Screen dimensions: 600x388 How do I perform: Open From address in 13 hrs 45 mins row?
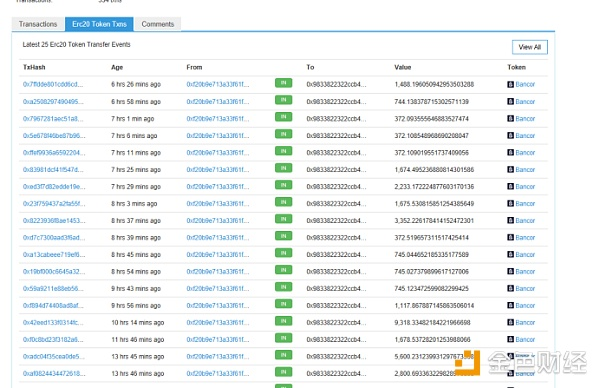pyautogui.click(x=218, y=356)
